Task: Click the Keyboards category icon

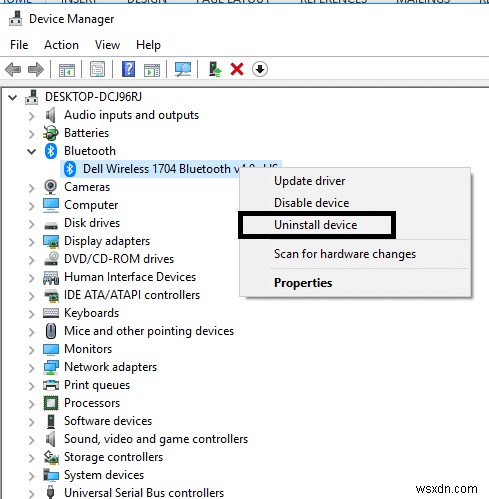Action: pyautogui.click(x=51, y=313)
